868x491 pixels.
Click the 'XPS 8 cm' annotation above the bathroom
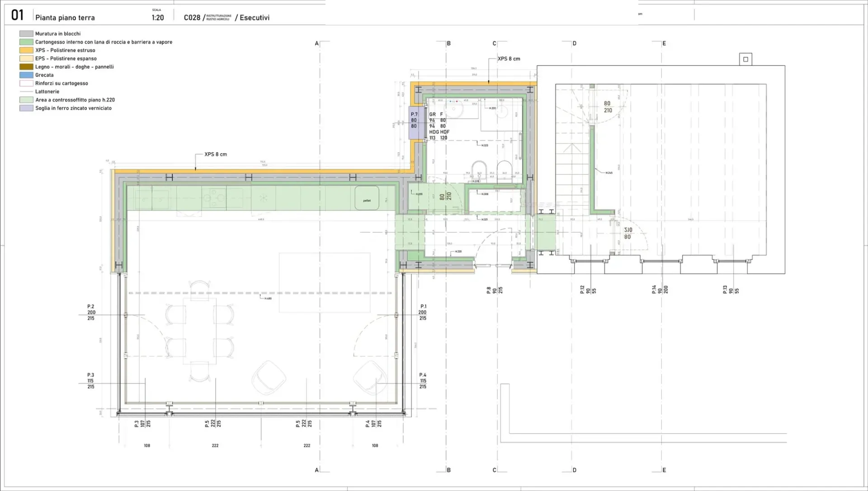[x=509, y=59]
